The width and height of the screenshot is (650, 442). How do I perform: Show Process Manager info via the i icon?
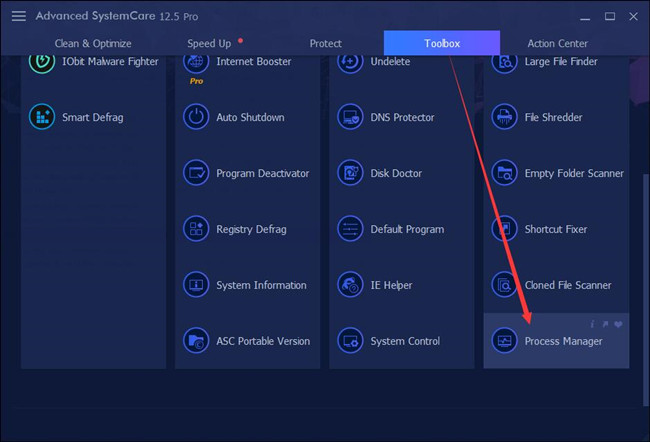click(592, 324)
